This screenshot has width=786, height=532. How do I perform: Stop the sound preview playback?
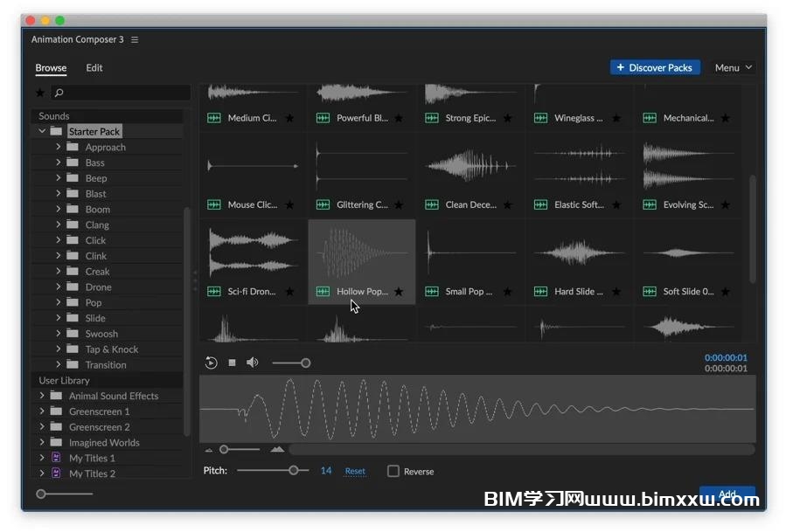pos(233,363)
